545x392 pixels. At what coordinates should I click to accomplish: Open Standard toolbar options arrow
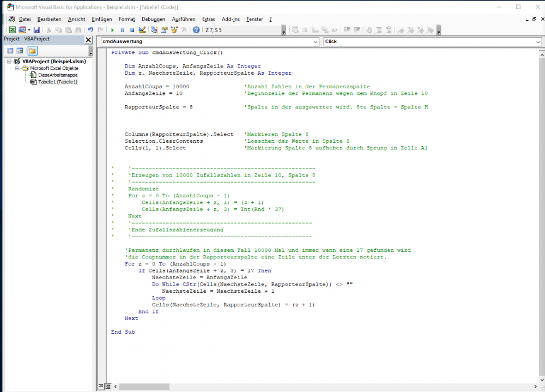[283, 31]
